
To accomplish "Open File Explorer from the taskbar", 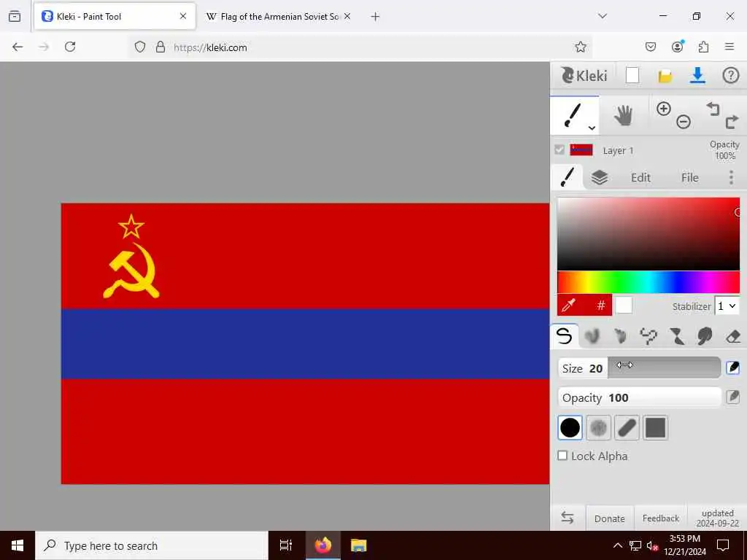I will pos(359,545).
